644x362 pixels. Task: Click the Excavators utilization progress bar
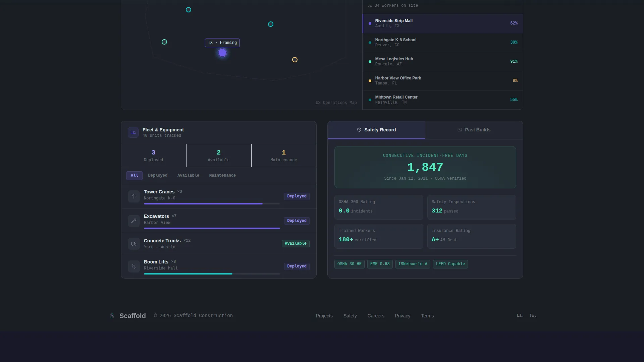pos(212,228)
